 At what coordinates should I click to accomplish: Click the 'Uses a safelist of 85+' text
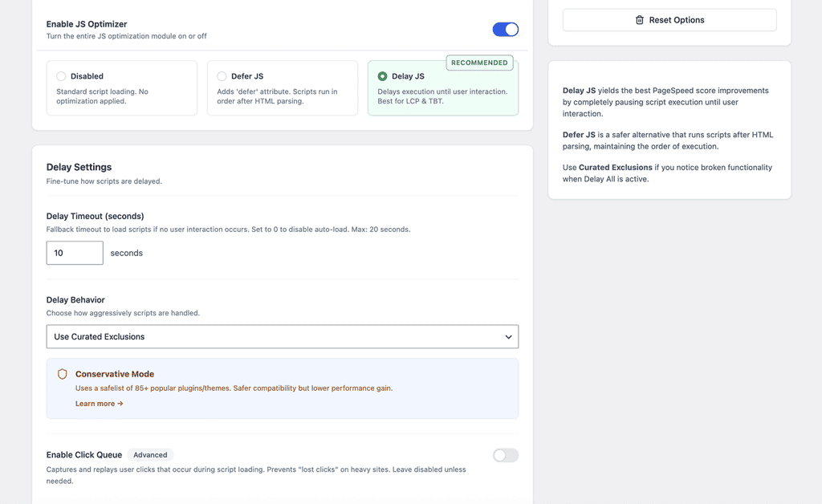point(234,388)
